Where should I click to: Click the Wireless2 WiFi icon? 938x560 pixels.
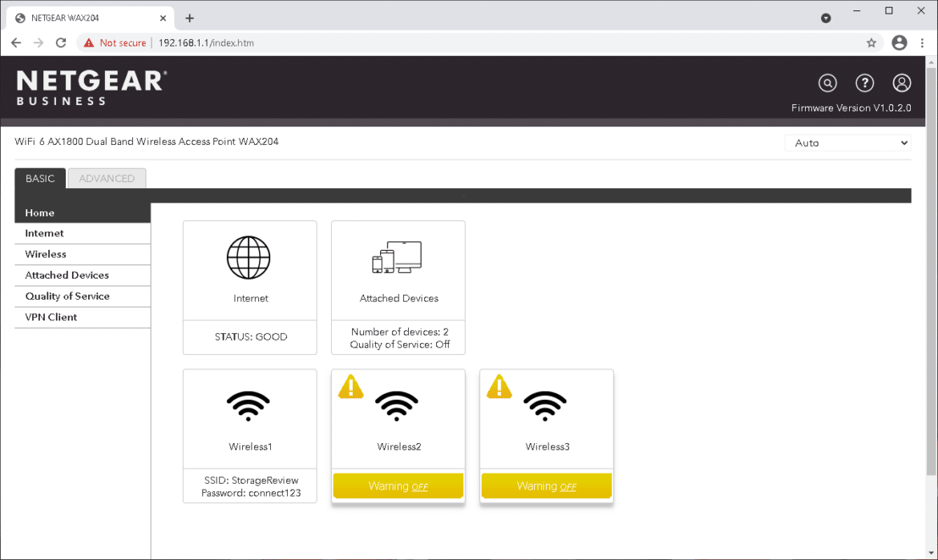pos(397,406)
